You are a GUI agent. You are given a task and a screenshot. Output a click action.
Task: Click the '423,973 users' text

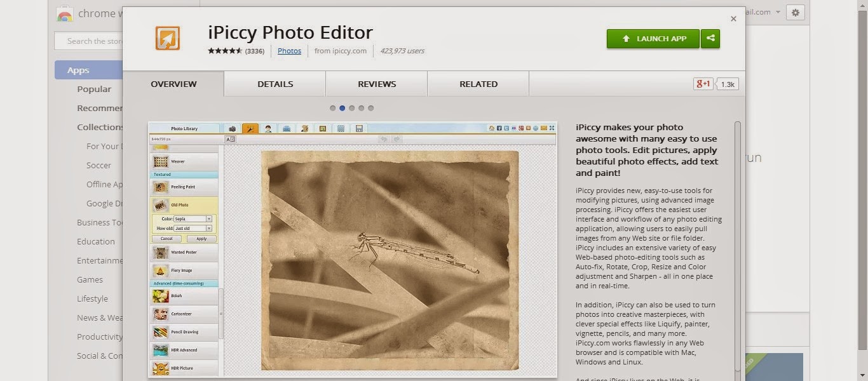(402, 51)
